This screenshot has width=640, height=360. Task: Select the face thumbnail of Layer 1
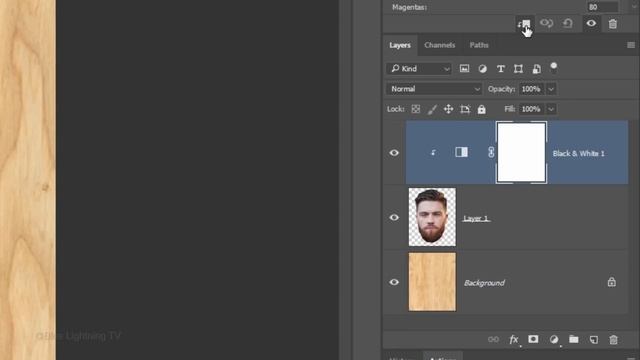(432, 217)
